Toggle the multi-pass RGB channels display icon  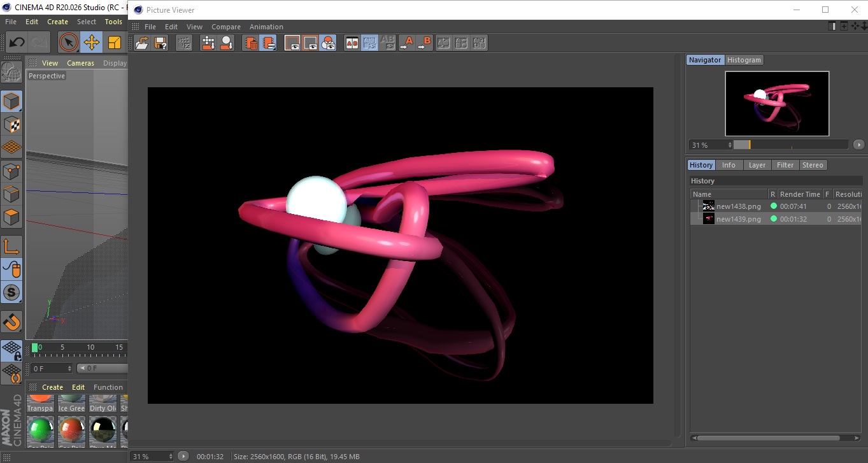(x=328, y=43)
